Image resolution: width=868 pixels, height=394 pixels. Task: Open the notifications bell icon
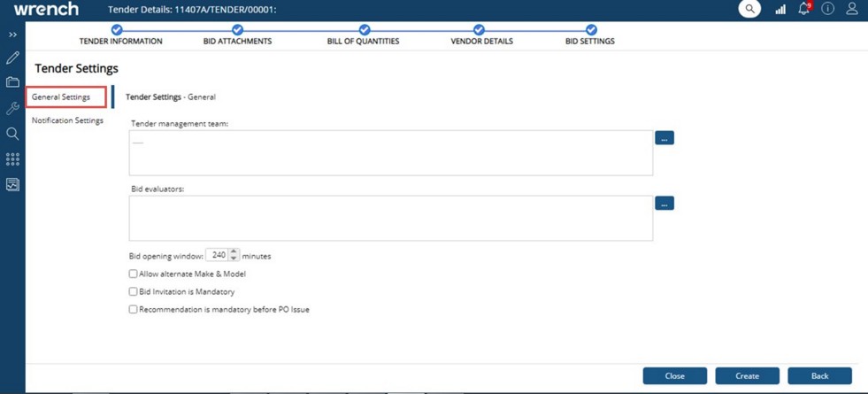click(x=804, y=9)
